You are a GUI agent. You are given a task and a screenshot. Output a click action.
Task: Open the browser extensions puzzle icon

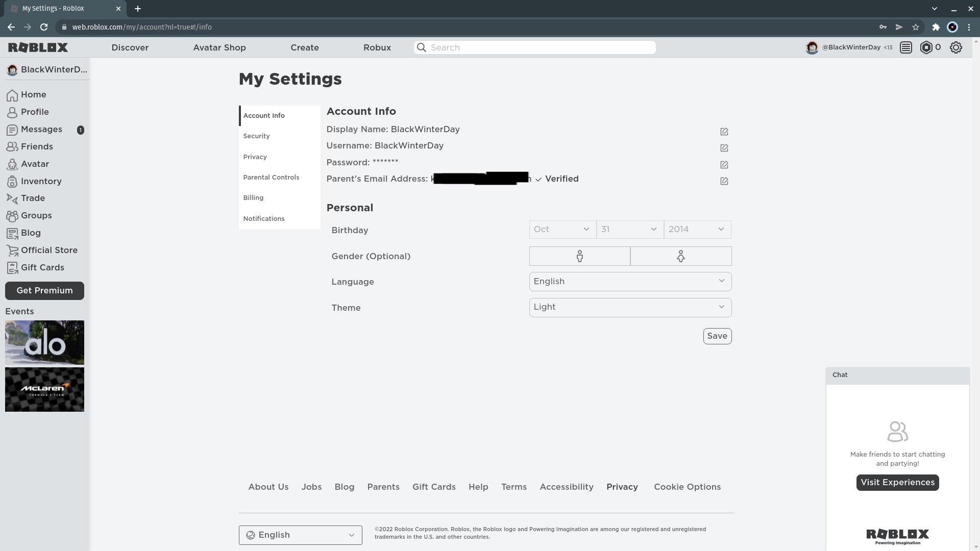936,27
